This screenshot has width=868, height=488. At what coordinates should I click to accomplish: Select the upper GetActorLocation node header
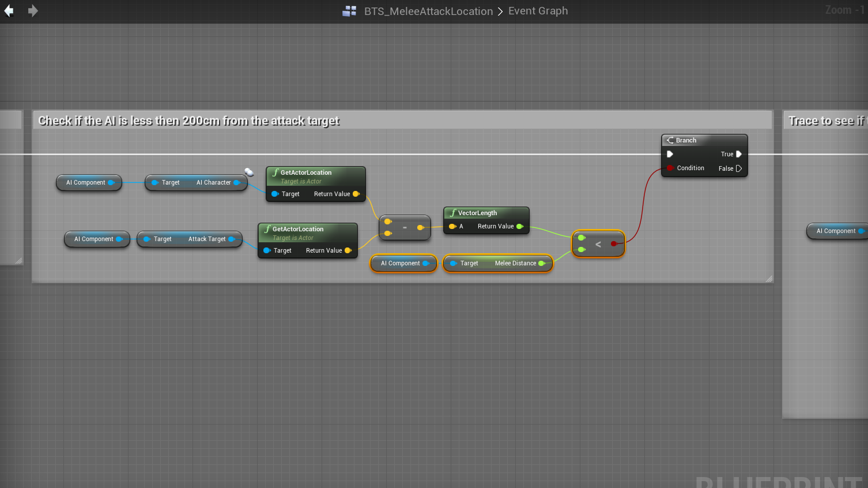[x=306, y=172]
